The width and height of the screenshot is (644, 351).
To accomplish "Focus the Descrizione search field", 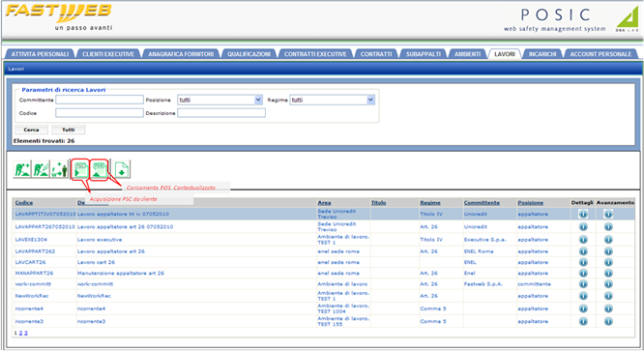I will pyautogui.click(x=221, y=113).
